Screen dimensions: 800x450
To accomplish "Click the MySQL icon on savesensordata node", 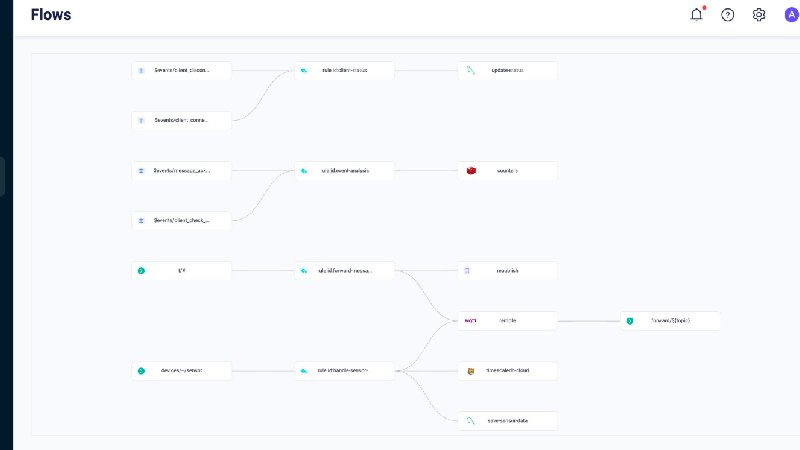I will (471, 421).
